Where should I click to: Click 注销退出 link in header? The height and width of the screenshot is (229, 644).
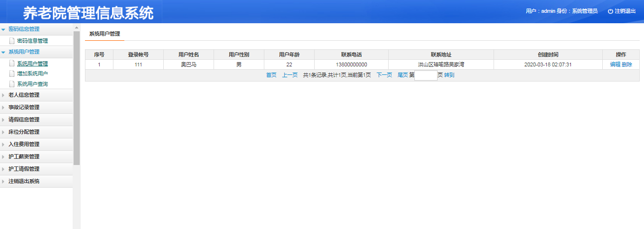(625, 11)
